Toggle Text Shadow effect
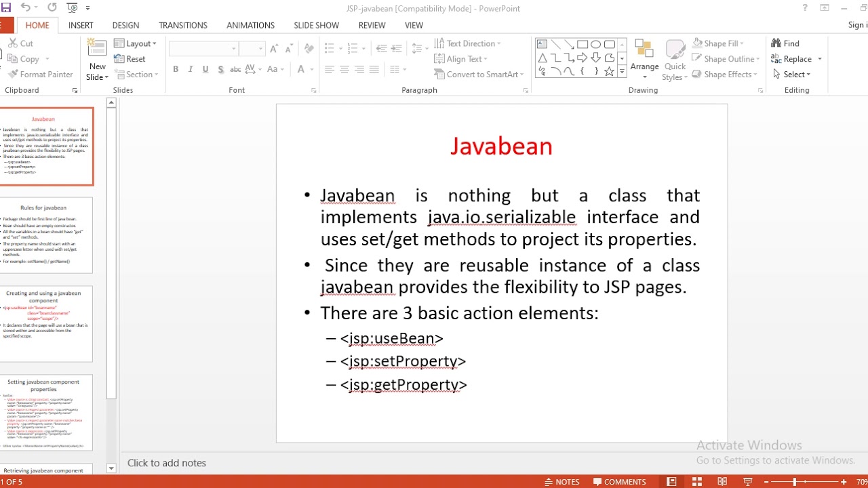Viewport: 868px width, 488px height. [220, 69]
